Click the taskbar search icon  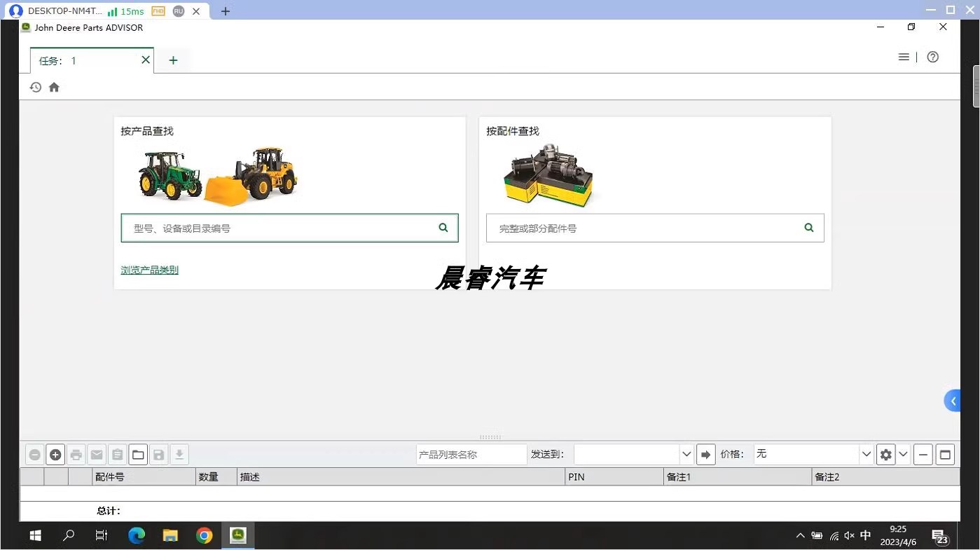(69, 536)
